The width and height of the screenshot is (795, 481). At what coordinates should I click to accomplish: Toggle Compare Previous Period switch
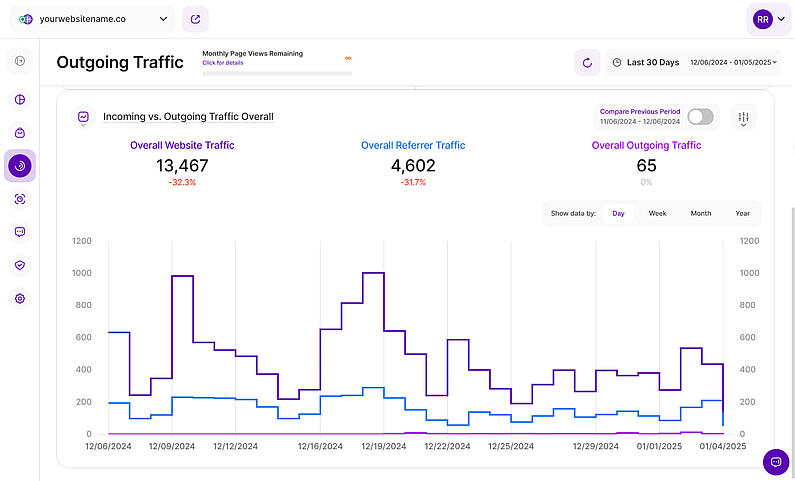(x=700, y=117)
